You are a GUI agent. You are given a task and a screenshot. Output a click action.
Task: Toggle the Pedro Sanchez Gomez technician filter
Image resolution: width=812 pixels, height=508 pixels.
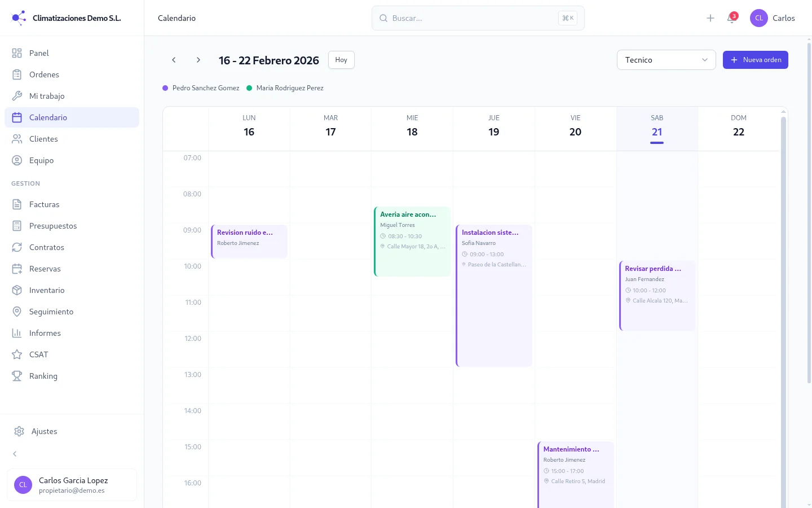tap(201, 87)
